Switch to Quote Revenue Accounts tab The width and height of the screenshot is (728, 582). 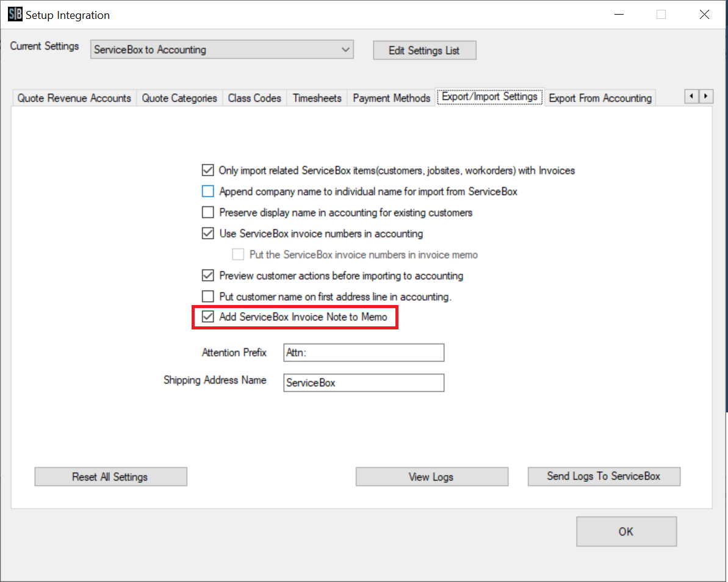point(74,98)
